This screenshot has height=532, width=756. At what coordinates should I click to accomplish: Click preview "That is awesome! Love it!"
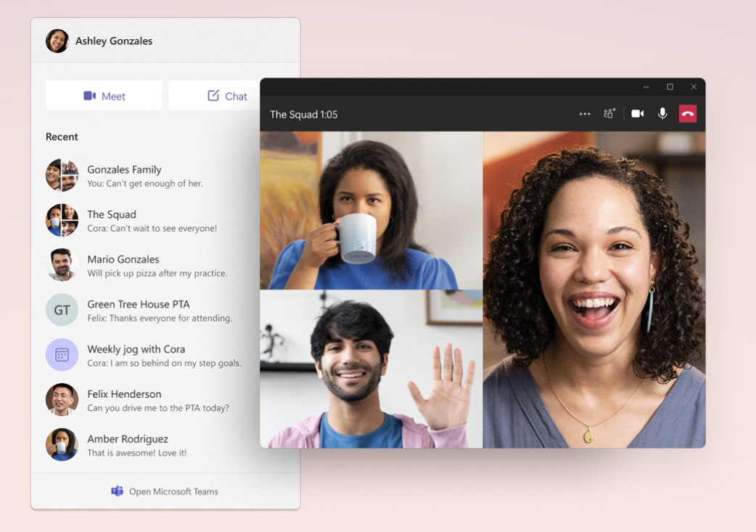[x=137, y=453]
